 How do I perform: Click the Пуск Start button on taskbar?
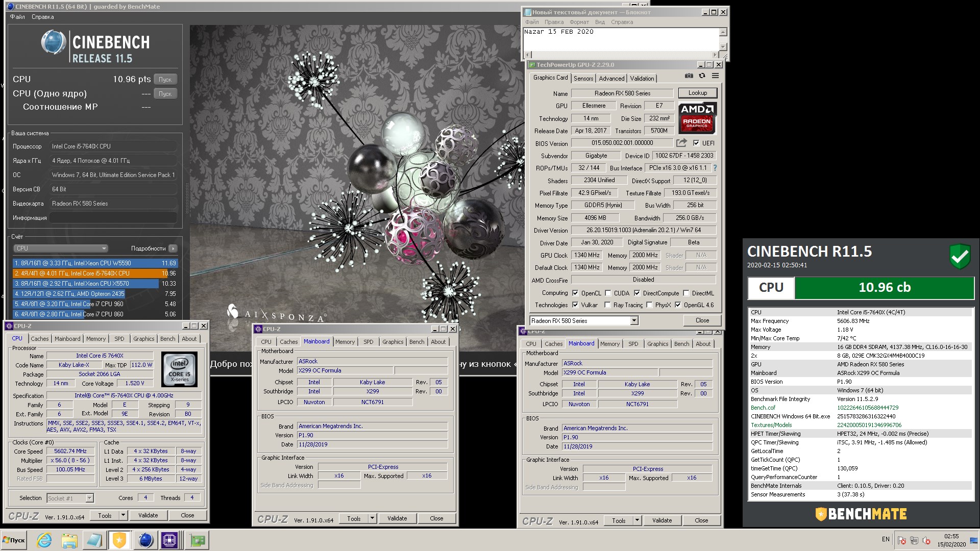pyautogui.click(x=14, y=540)
